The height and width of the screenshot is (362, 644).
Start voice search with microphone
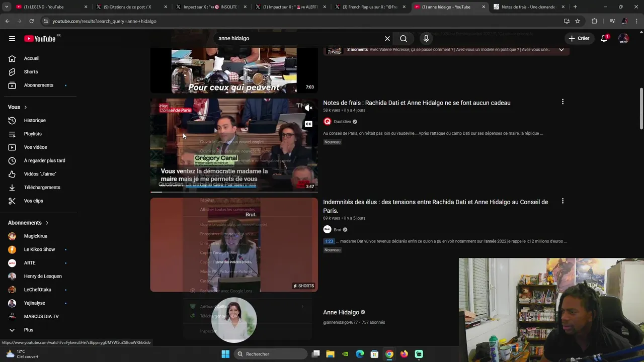pyautogui.click(x=426, y=39)
